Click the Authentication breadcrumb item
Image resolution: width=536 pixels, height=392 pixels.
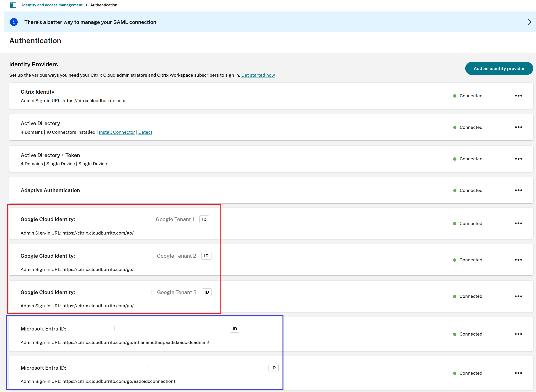(104, 5)
